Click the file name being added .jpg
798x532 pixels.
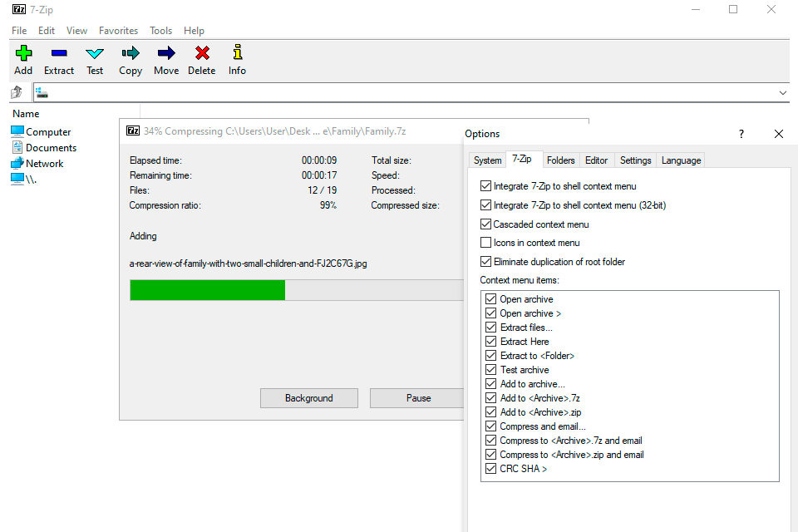[x=248, y=264]
